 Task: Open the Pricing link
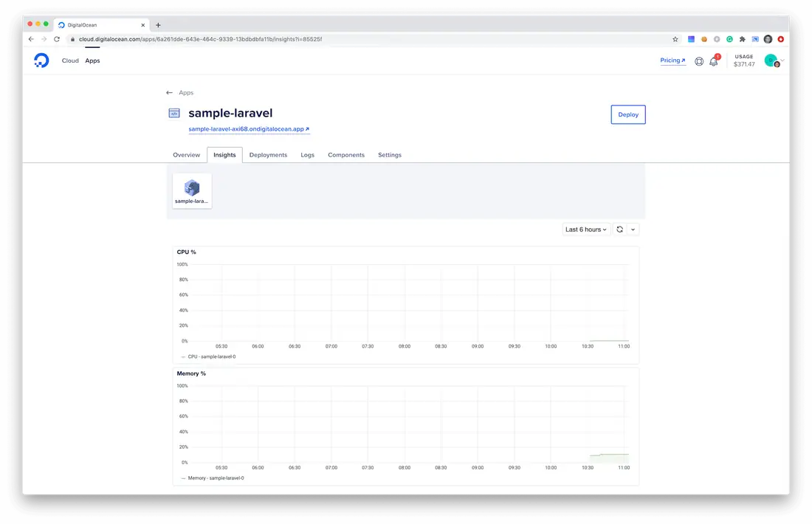tap(672, 61)
